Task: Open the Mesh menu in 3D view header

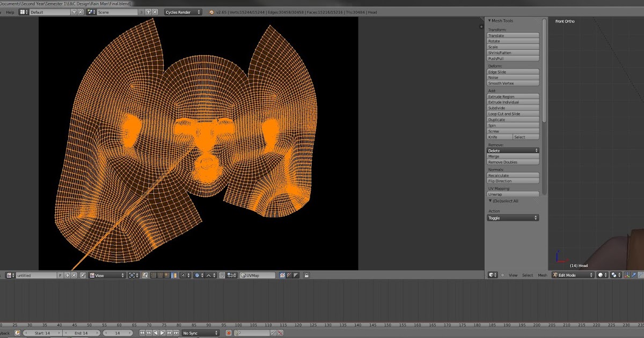Action: pyautogui.click(x=543, y=275)
